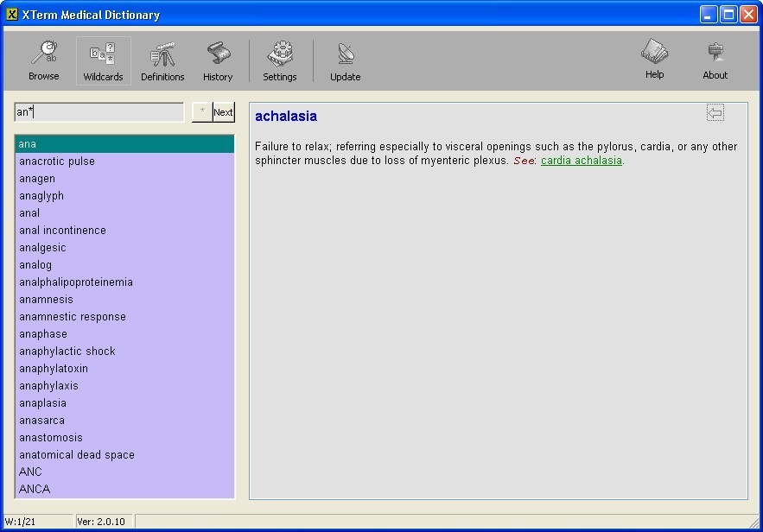Viewport: 763px width, 532px height.
Task: Select 'anaphase' from the list
Action: (x=124, y=334)
